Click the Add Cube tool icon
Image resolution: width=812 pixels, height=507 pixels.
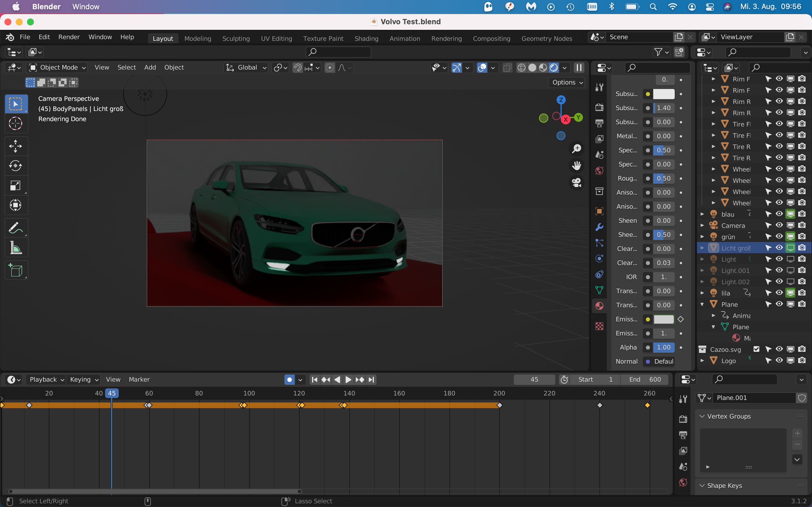click(x=16, y=270)
